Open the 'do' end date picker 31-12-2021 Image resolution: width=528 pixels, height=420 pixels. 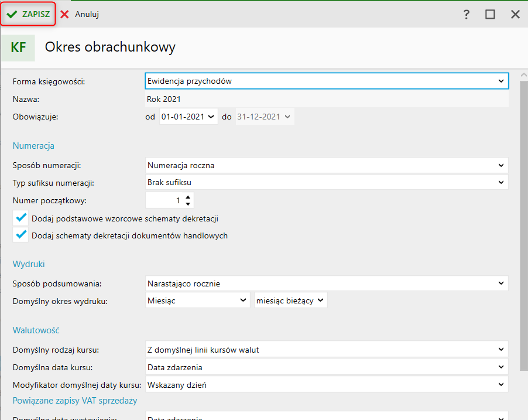[265, 117]
